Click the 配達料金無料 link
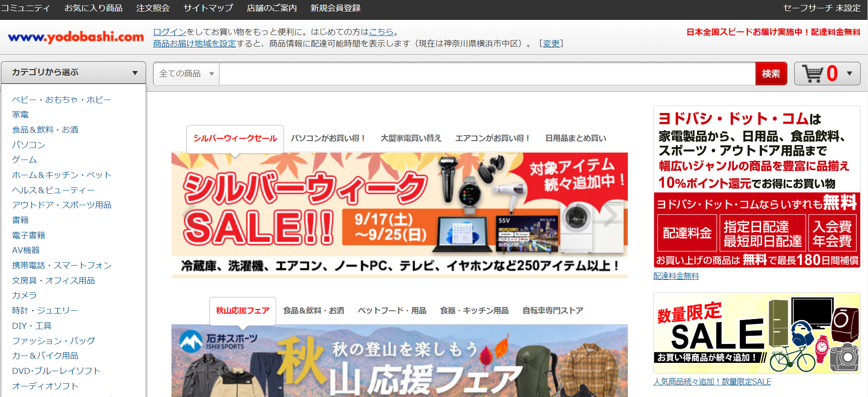868x397 pixels. tap(676, 276)
